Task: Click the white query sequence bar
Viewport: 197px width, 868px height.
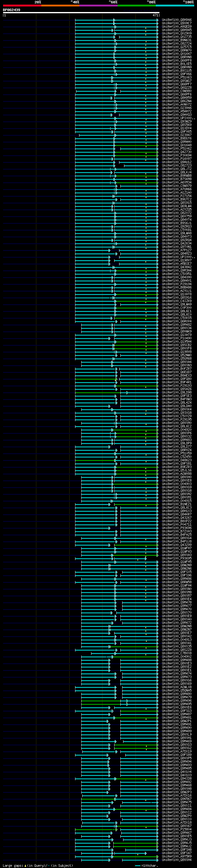Action: [x=81, y=13]
